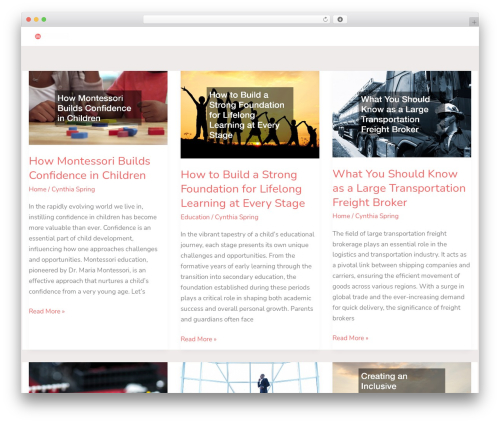Open 'What You Should Know as a Large Transportation' title
This screenshot has width=500, height=423.
tap(399, 188)
